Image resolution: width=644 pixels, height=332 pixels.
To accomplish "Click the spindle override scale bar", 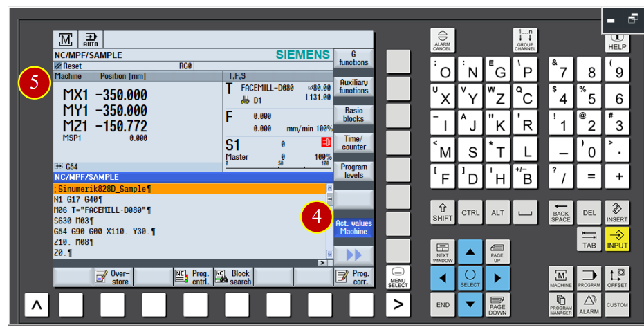I will 279,165.
